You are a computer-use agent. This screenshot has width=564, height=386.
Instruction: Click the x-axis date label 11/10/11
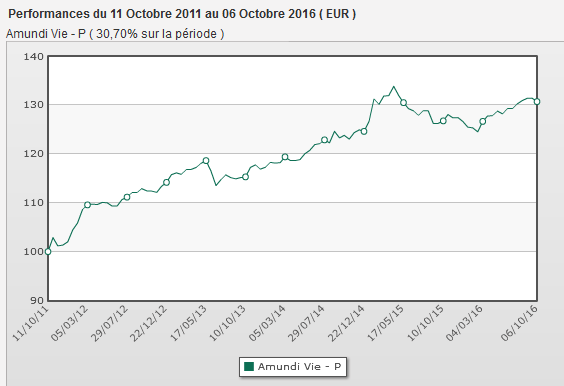pos(30,323)
